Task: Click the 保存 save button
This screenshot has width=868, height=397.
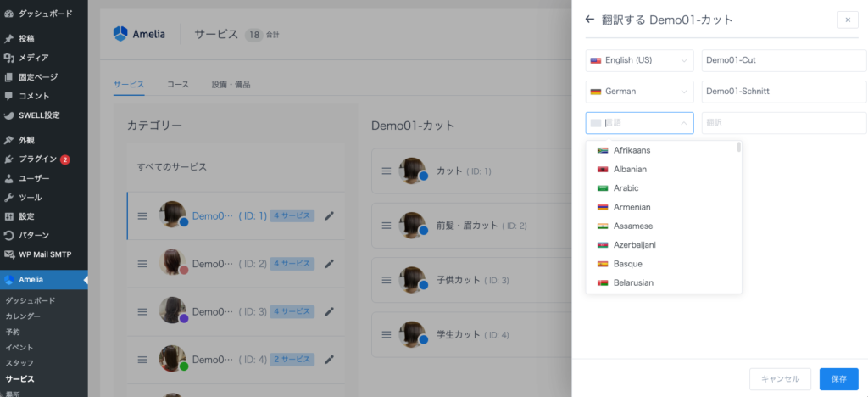Action: pyautogui.click(x=838, y=379)
